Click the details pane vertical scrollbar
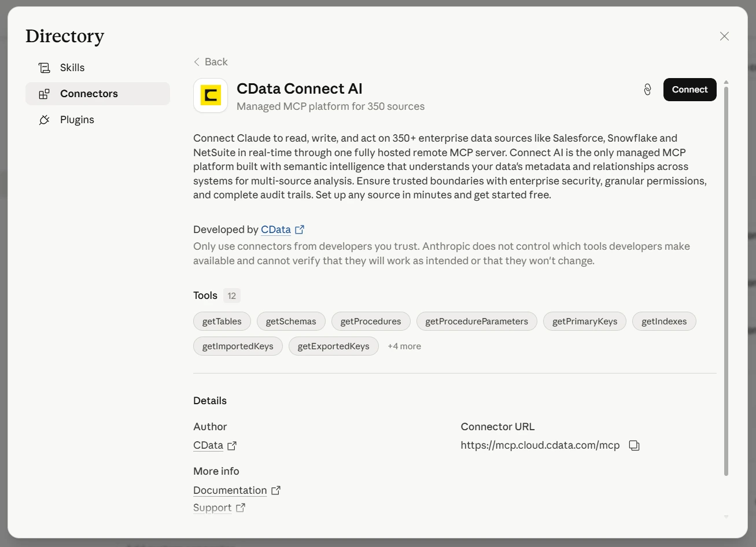Screen dimensions: 756x547 click(726, 281)
